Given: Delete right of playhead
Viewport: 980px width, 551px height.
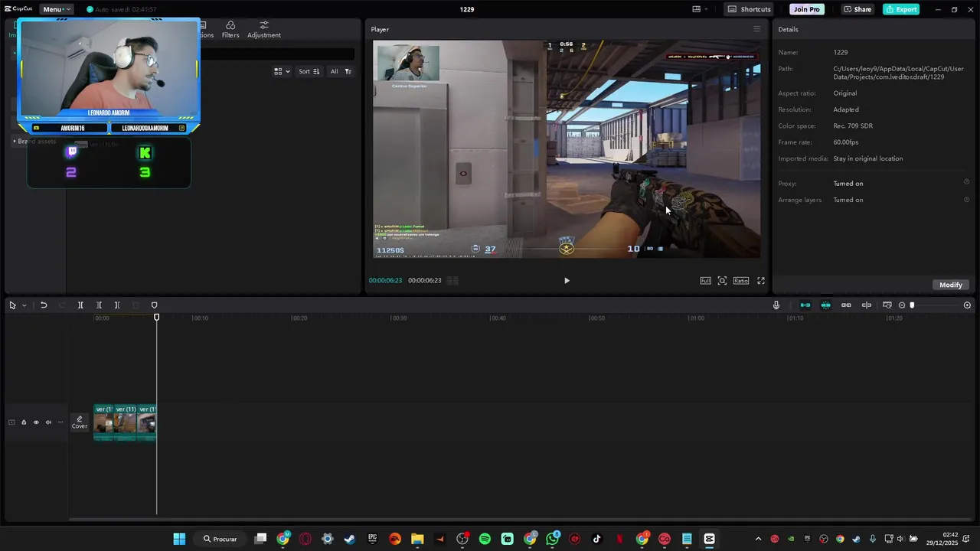Looking at the screenshot, I should pyautogui.click(x=117, y=305).
